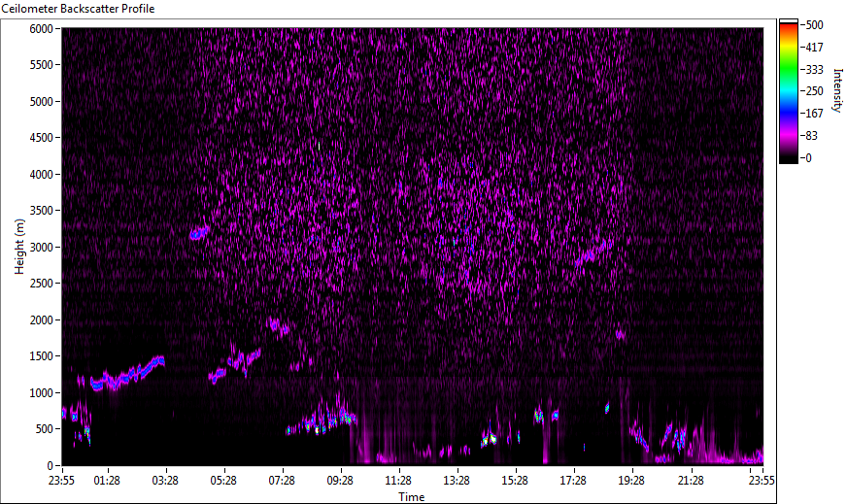The height and width of the screenshot is (504, 847).
Task: Click the 19:28 time axis label
Action: tap(631, 481)
